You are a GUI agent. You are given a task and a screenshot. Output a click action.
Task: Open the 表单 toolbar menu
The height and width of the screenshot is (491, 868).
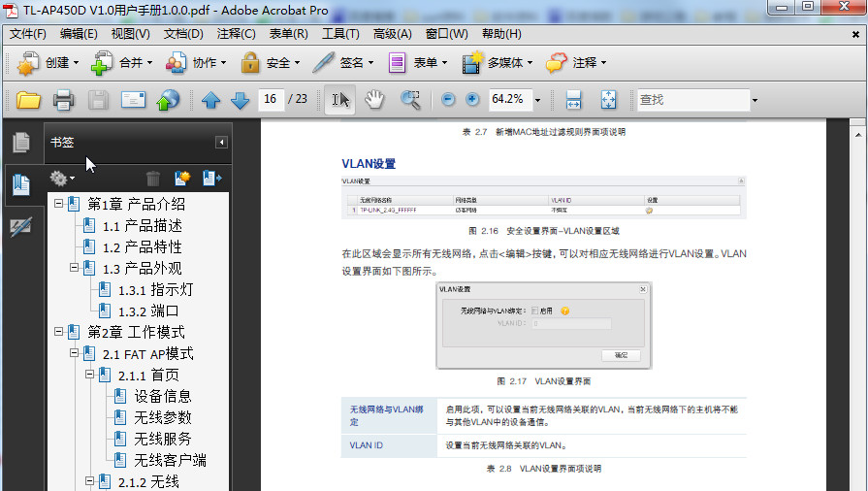point(417,63)
